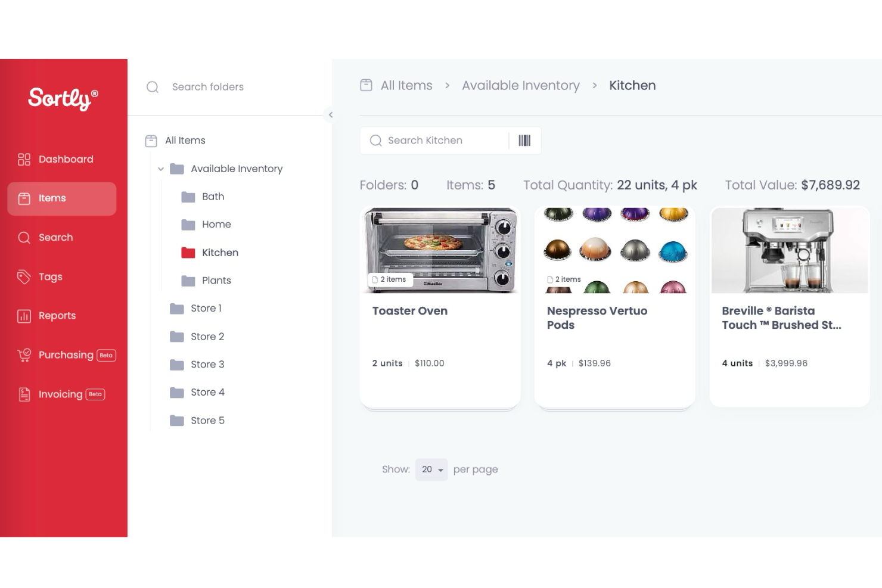Screen dimensions: 882x588
Task: Click the Store 4 folder icon
Action: pyautogui.click(x=177, y=393)
